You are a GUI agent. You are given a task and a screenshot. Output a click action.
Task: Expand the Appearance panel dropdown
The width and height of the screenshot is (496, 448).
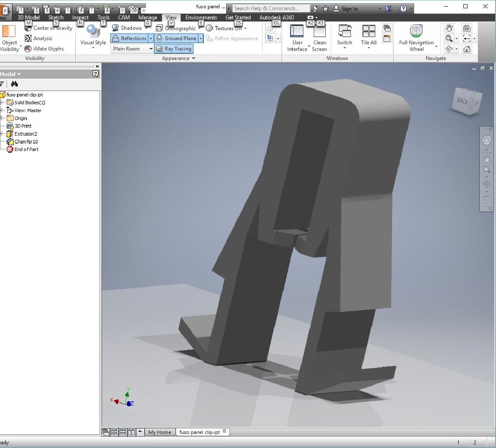(x=193, y=58)
